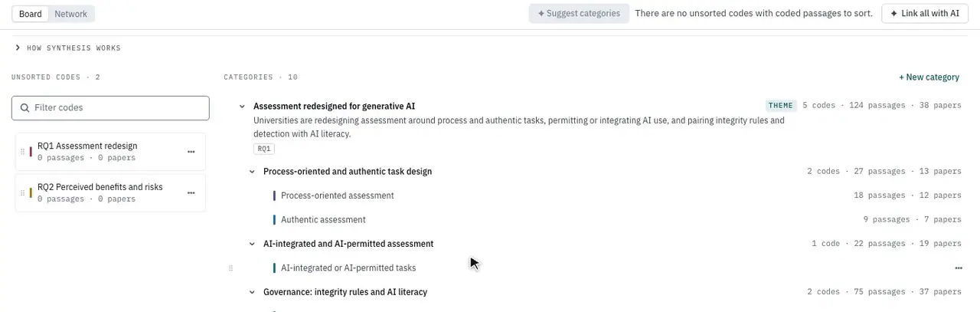The width and height of the screenshot is (980, 312).
Task: Expand the How Synthesis Works section
Action: coord(67,48)
